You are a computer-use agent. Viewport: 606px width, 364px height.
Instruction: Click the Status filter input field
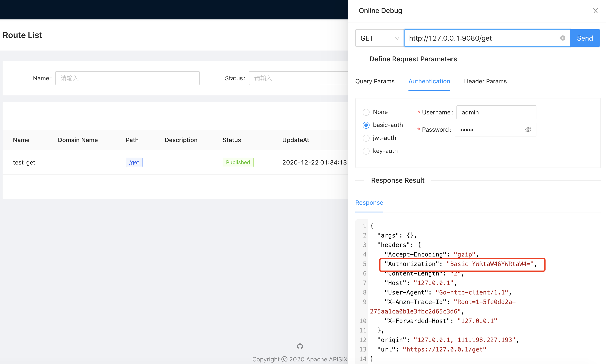[x=303, y=78]
